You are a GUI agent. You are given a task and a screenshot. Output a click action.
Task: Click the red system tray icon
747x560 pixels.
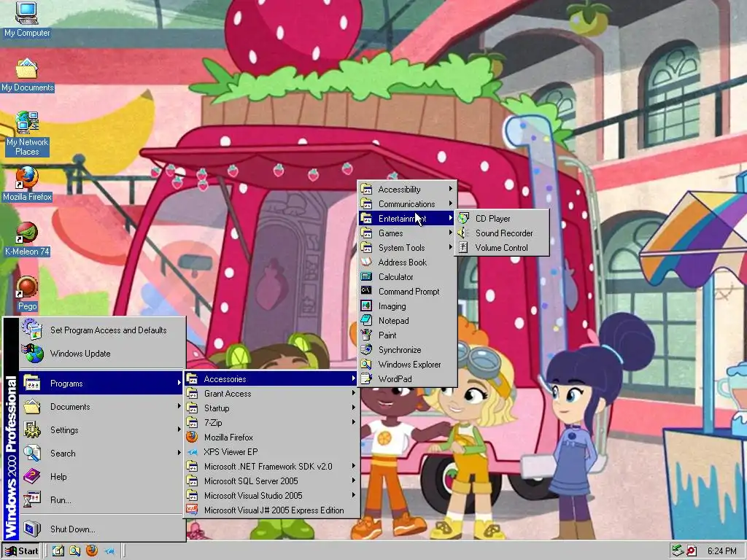click(x=691, y=551)
